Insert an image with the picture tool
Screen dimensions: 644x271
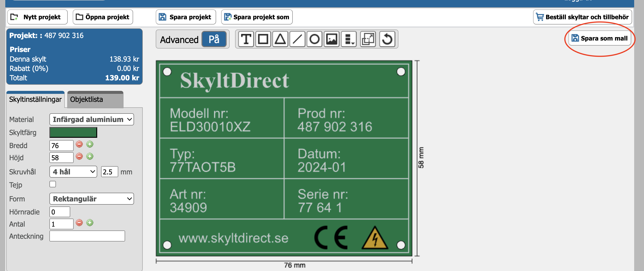pos(332,39)
